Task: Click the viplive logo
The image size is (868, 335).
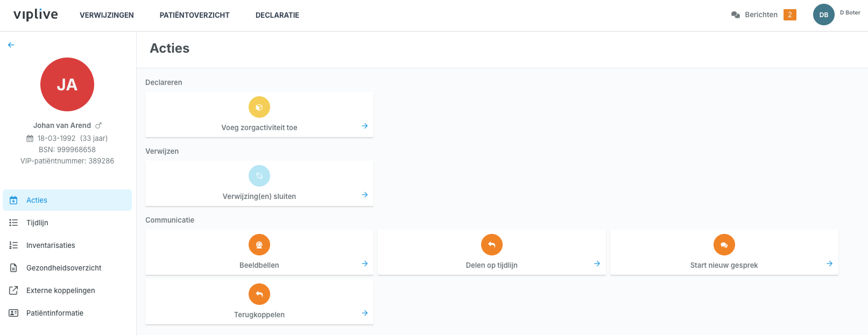Action: point(36,15)
